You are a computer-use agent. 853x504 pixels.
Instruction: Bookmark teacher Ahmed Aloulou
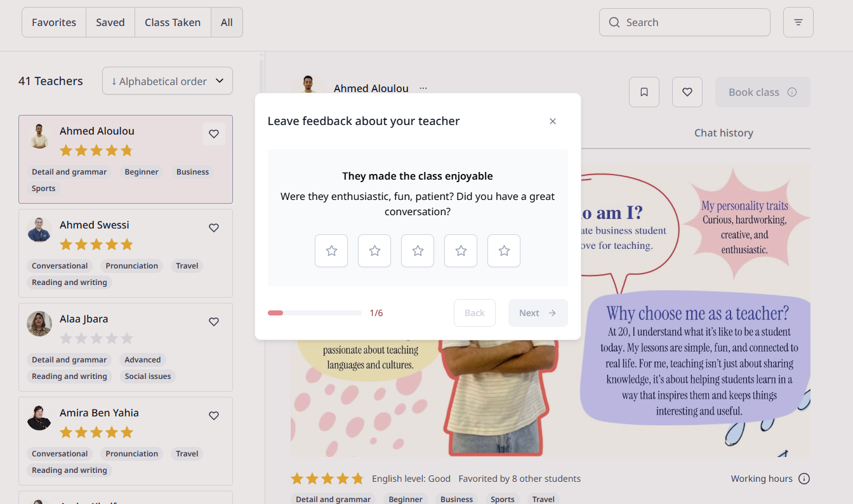[644, 92]
